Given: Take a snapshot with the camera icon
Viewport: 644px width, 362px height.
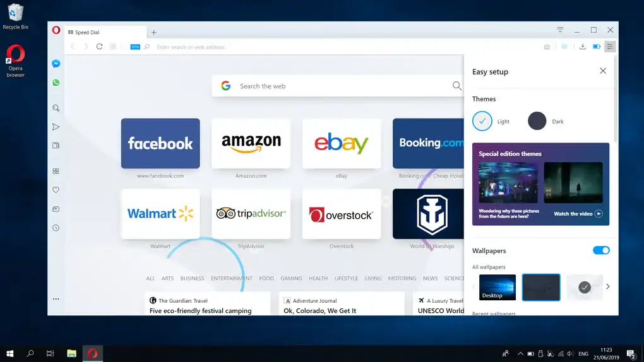Looking at the screenshot, I should [x=547, y=47].
